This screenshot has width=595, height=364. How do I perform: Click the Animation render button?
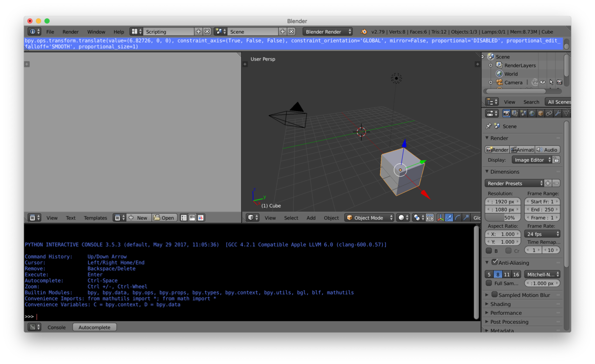(523, 150)
